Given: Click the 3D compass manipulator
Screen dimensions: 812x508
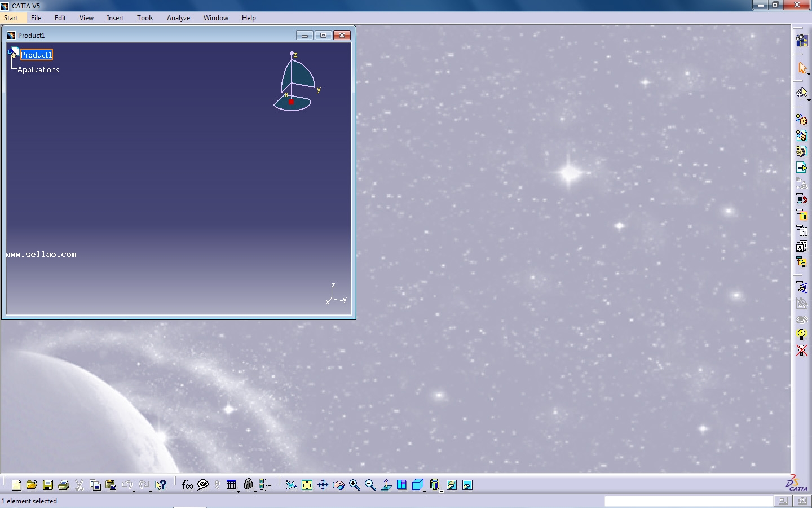Looking at the screenshot, I should click(x=297, y=82).
